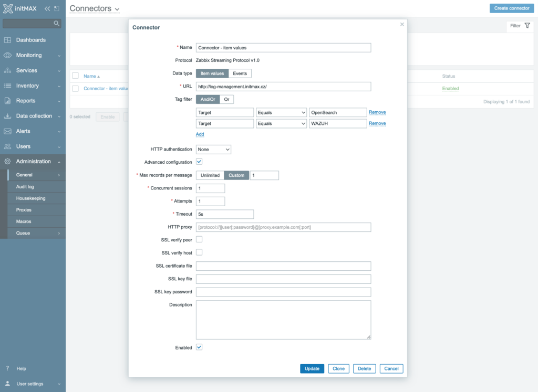
Task: Click the sidebar hide toggle icon
Action: (x=57, y=8)
